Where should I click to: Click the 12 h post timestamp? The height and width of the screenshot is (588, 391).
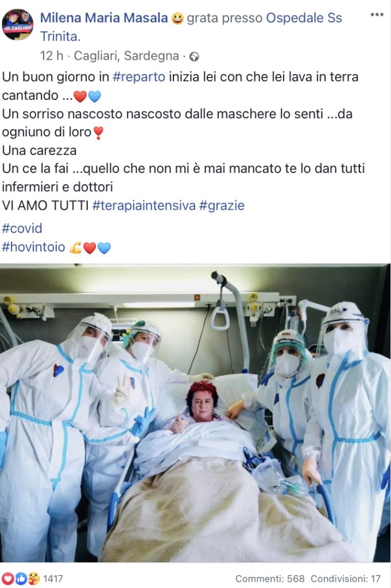(51, 56)
